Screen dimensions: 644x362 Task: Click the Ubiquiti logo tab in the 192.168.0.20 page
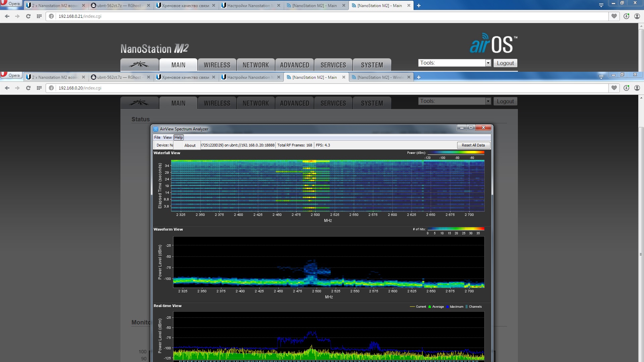click(140, 103)
